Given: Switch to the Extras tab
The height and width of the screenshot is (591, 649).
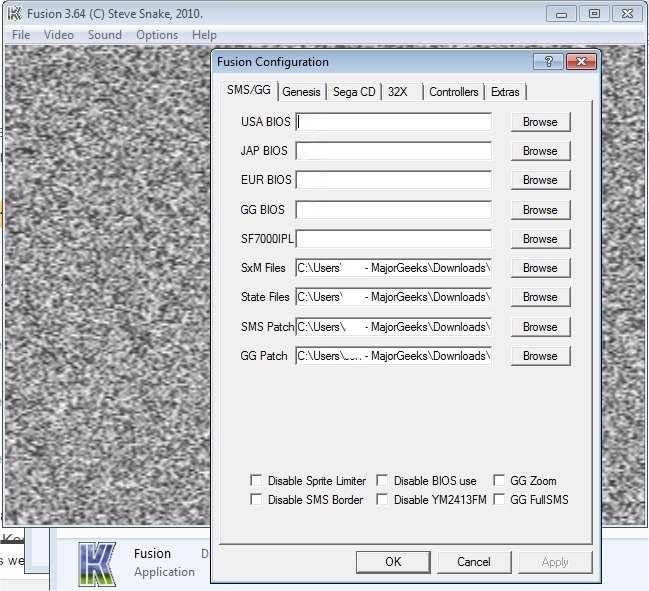Looking at the screenshot, I should (505, 92).
